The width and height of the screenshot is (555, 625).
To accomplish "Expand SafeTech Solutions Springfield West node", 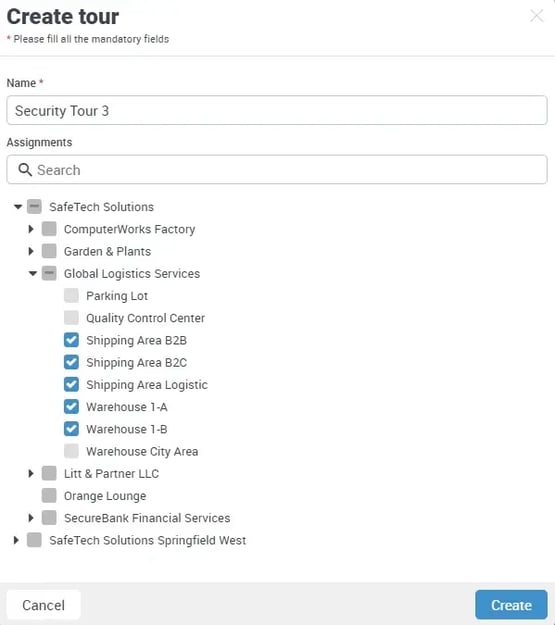I will [x=16, y=540].
